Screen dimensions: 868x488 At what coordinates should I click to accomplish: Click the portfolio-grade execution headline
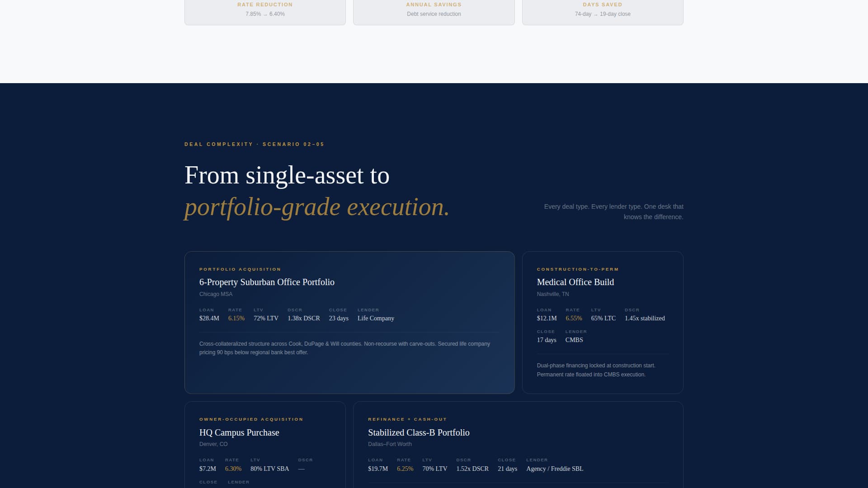316,207
